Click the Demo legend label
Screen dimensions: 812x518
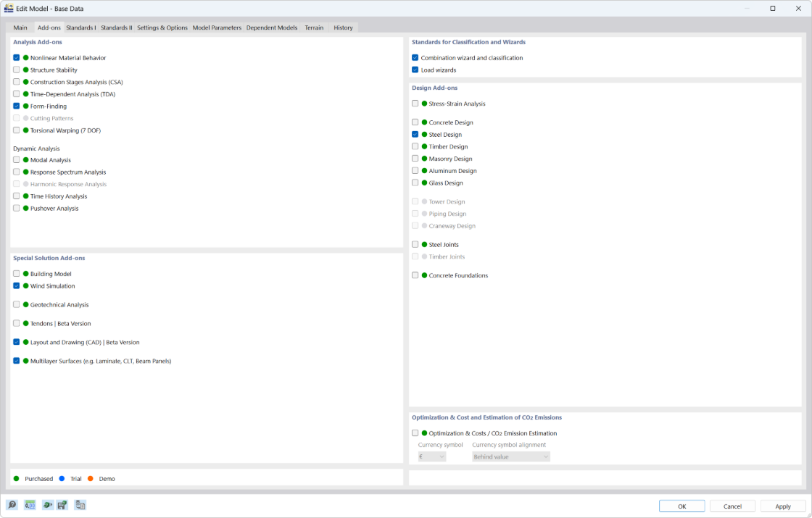click(x=107, y=479)
